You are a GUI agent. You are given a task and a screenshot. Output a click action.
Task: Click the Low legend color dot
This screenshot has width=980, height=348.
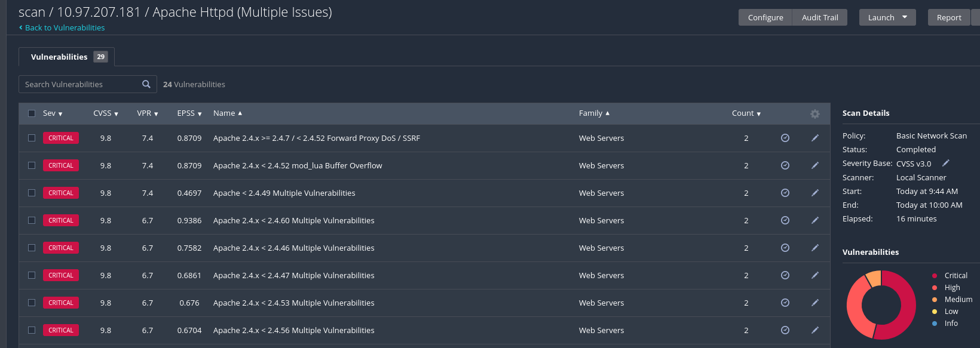tap(935, 312)
